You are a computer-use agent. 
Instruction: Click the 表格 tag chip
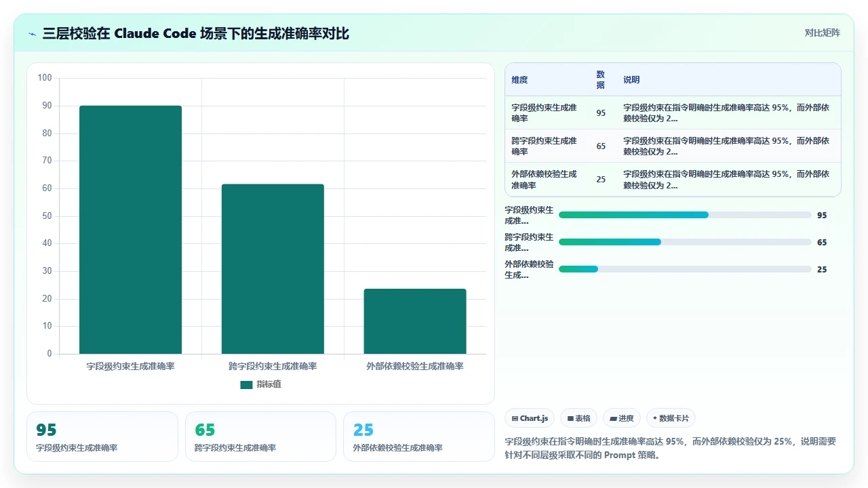tap(578, 418)
